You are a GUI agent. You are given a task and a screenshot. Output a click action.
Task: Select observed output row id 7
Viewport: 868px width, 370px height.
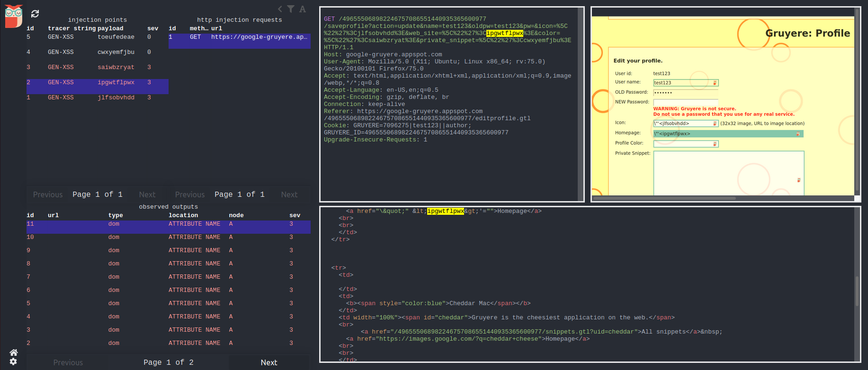click(x=169, y=280)
